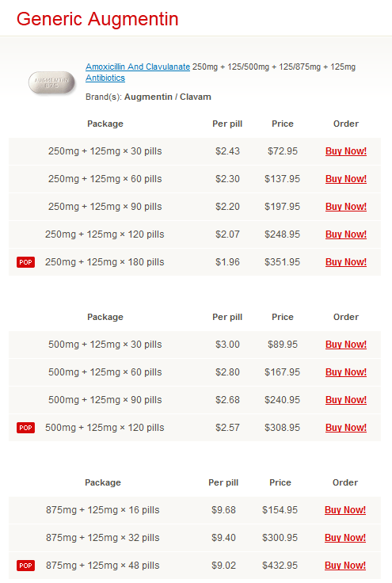The width and height of the screenshot is (392, 583).
Task: Buy 500mg + 125mg × 60 pills
Action: pos(346,372)
